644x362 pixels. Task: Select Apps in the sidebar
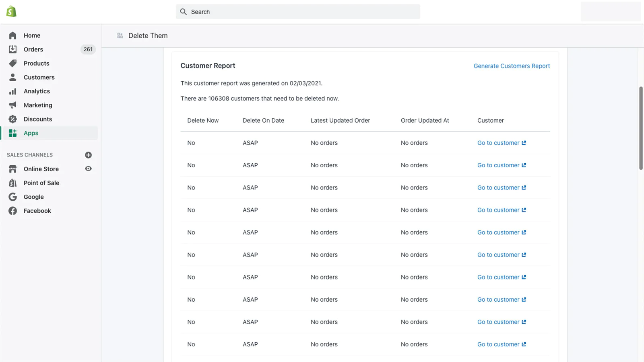(49, 133)
